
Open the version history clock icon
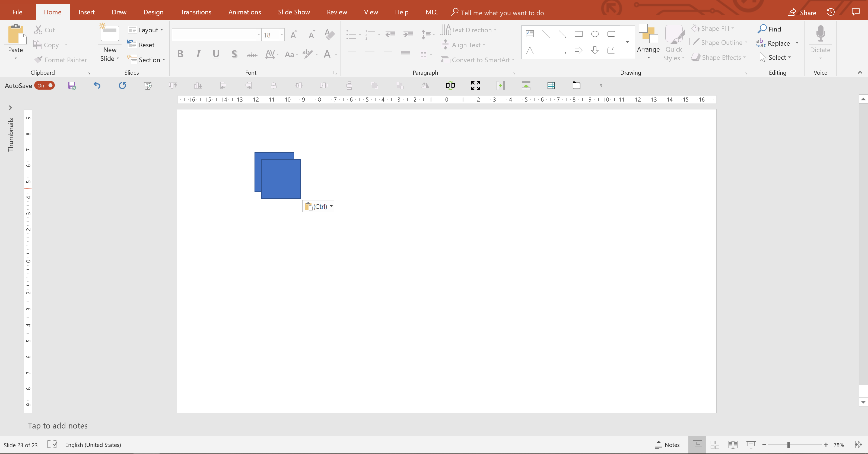831,12
